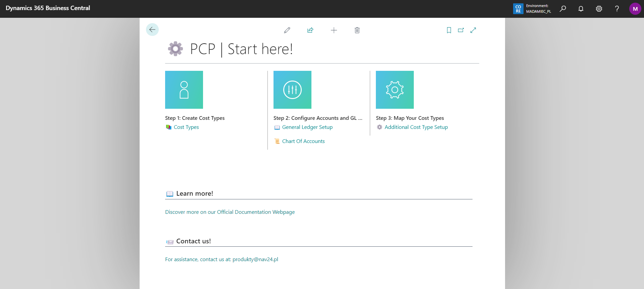
Task: Click the plus icon to create new
Action: tap(334, 30)
